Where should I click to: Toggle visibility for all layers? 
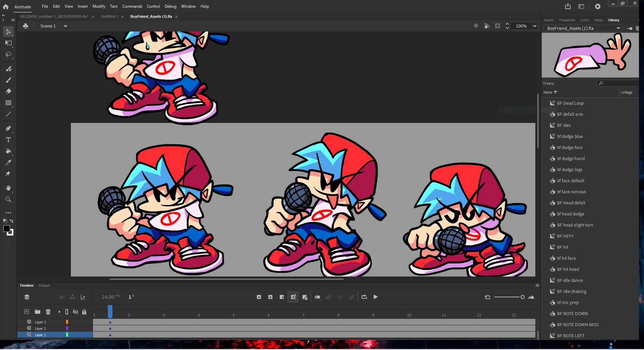75,312
